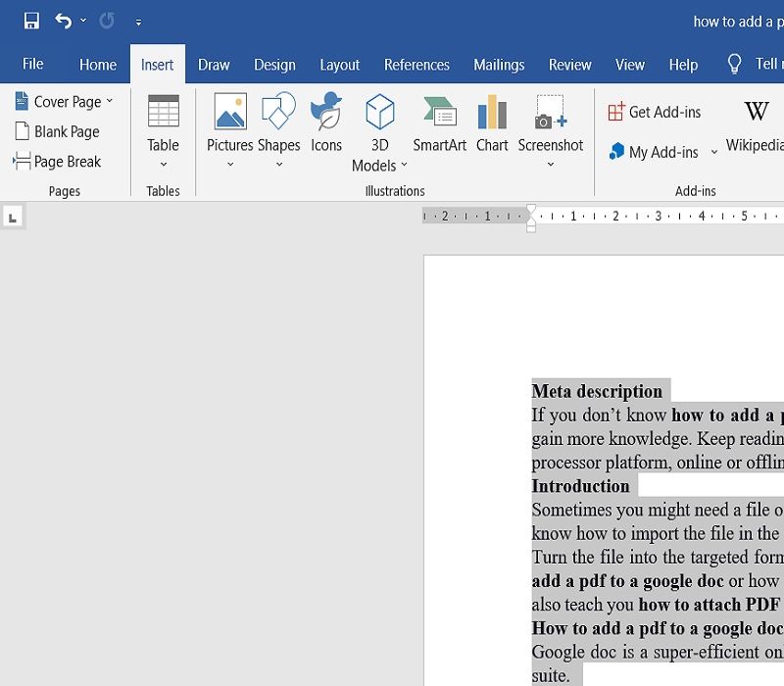Open the Design ribbon tab
Screen dimensions: 784x686
[274, 64]
